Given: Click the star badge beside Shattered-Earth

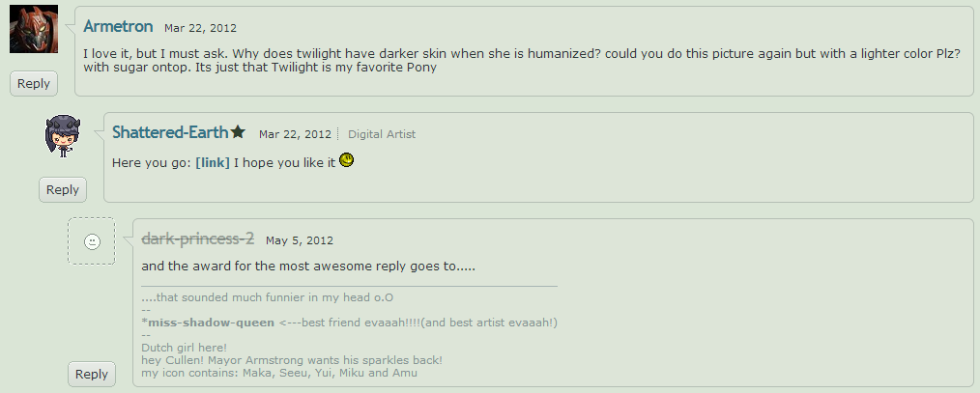Looking at the screenshot, I should click(238, 132).
